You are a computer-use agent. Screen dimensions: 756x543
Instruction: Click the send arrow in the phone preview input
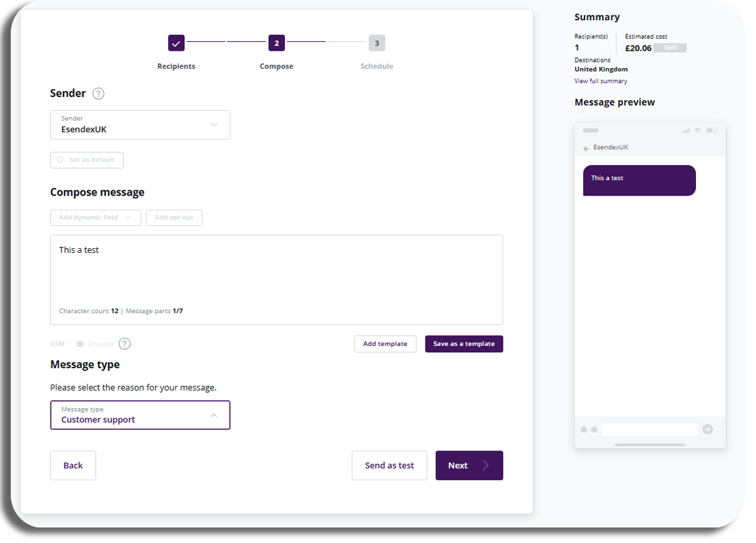(x=706, y=429)
